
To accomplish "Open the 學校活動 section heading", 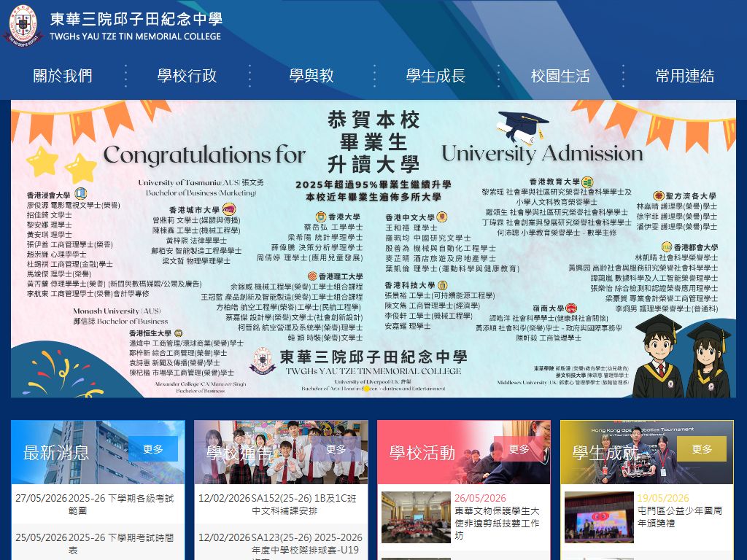I will [422, 452].
